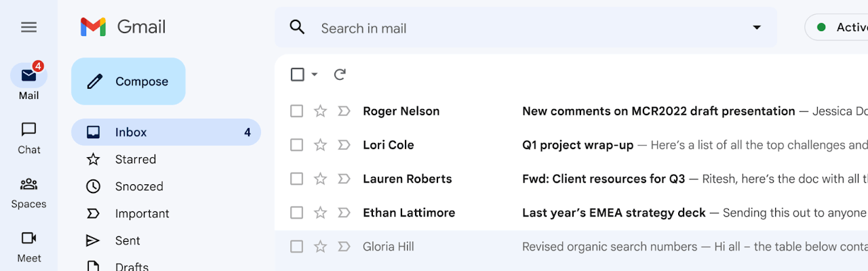The image size is (868, 271).
Task: Focus the Search in mail field
Action: pyautogui.click(x=515, y=28)
